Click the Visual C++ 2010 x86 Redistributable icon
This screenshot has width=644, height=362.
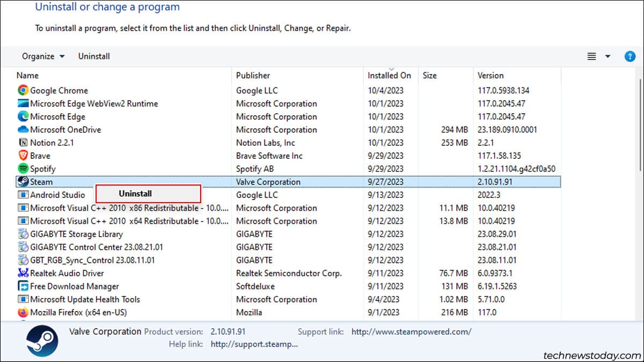pyautogui.click(x=23, y=208)
